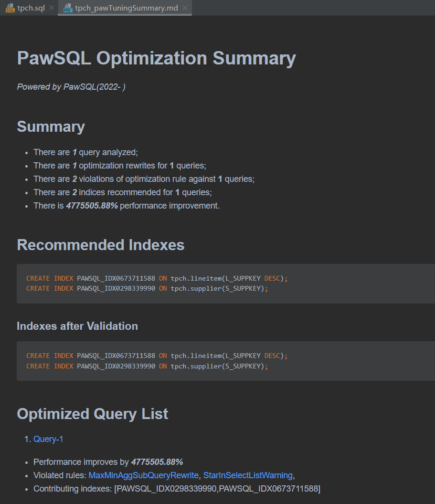Select the tpch_pawTuningSummary.md tab
The image size is (435, 504).
coord(126,8)
